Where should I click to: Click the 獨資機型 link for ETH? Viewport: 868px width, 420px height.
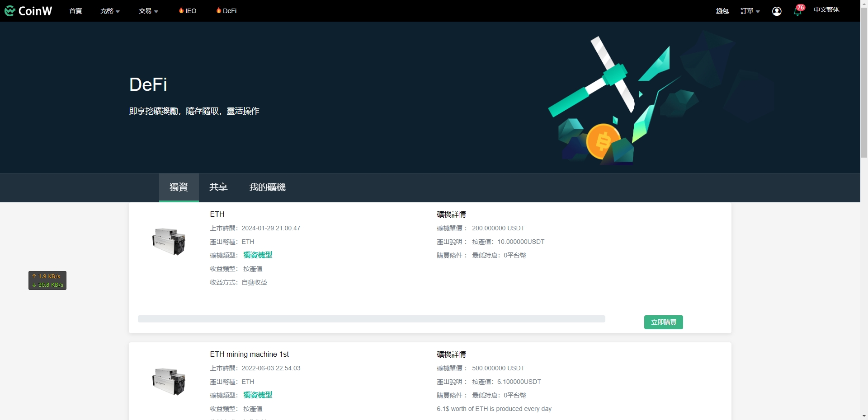click(257, 255)
